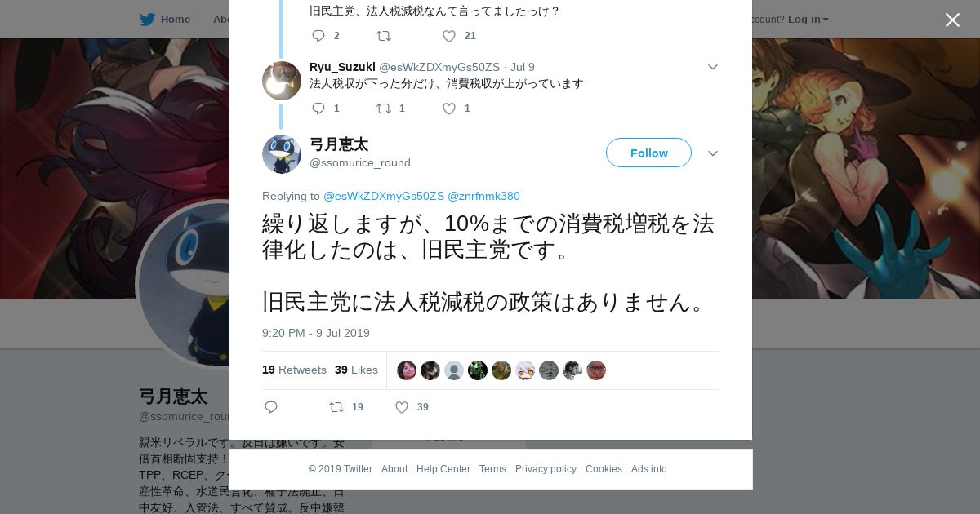Open Privacy policy footer link
The height and width of the screenshot is (514, 980).
click(x=546, y=469)
